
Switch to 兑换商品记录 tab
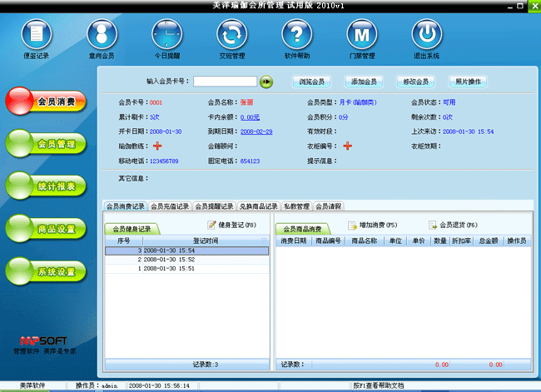click(x=257, y=206)
